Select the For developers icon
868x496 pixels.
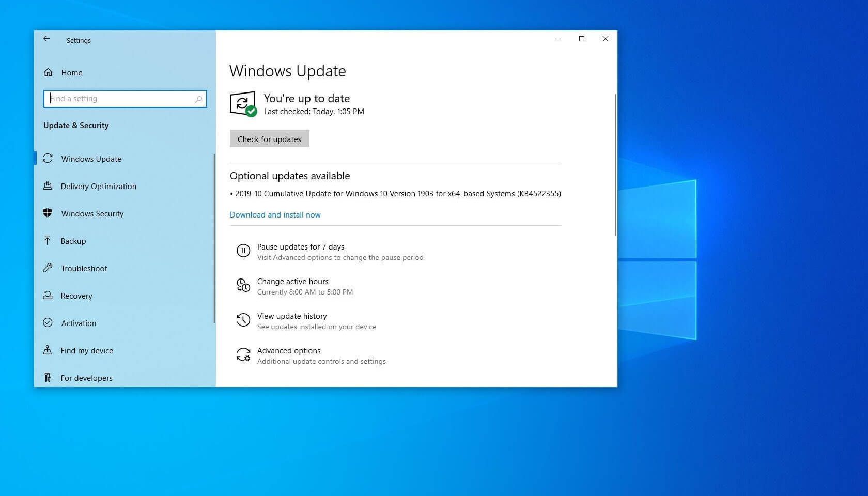click(x=47, y=378)
